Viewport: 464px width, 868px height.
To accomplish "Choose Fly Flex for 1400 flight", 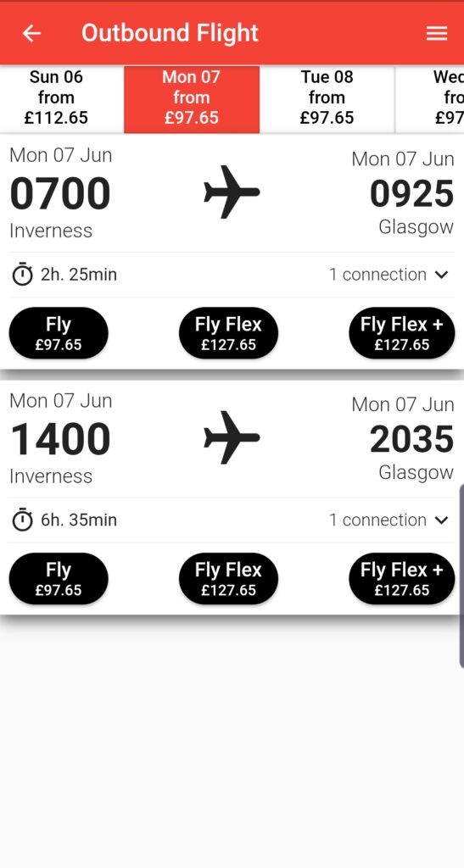I will [228, 578].
